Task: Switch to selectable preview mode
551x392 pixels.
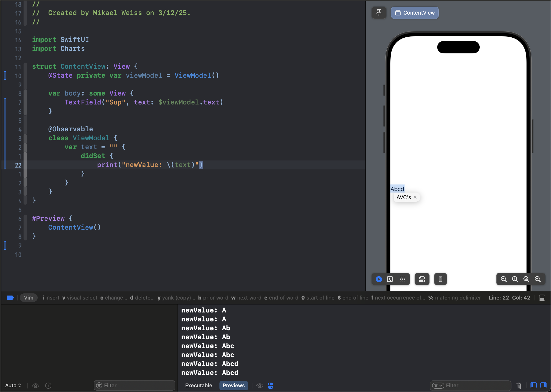Action: tap(390, 279)
